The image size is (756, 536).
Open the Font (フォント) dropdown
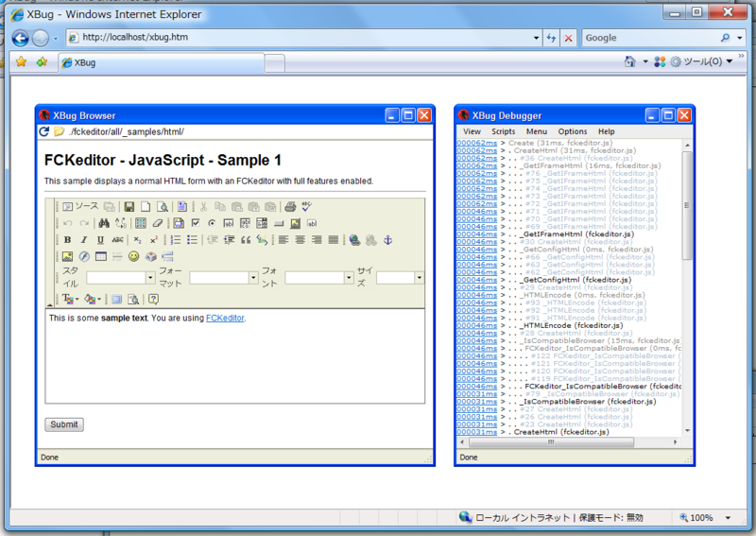click(x=349, y=278)
